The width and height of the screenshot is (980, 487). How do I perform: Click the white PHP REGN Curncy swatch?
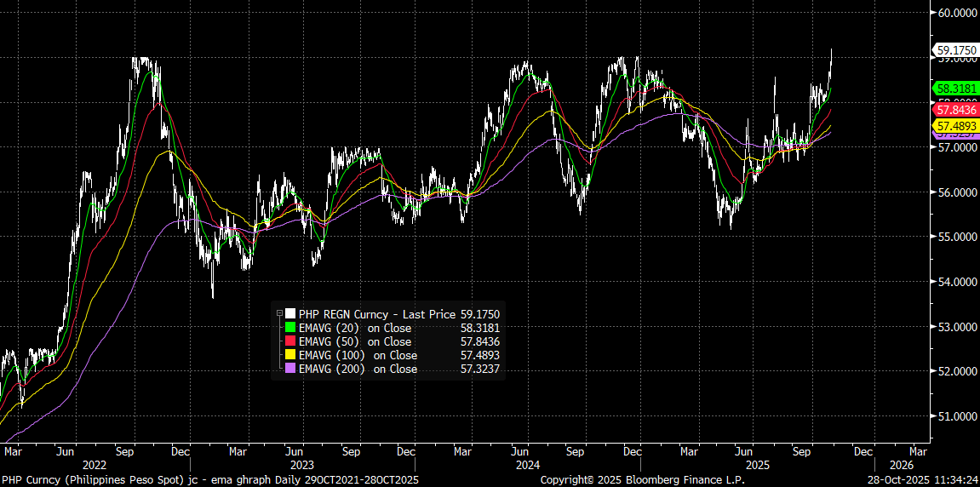tap(290, 314)
